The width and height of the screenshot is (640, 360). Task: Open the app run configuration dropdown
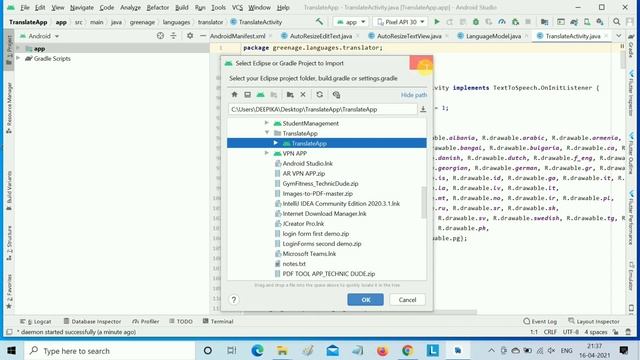[351, 22]
